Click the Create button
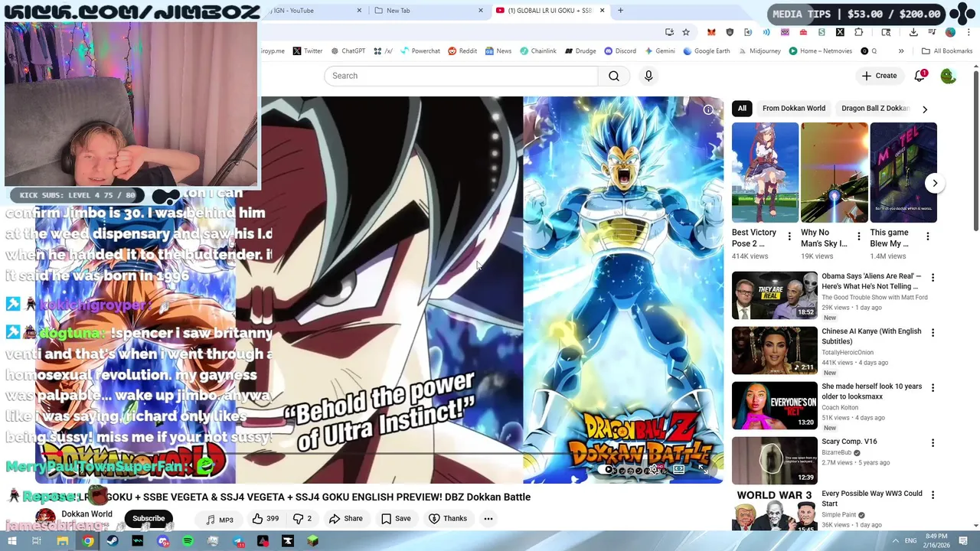The height and width of the screenshot is (551, 980). tap(879, 76)
